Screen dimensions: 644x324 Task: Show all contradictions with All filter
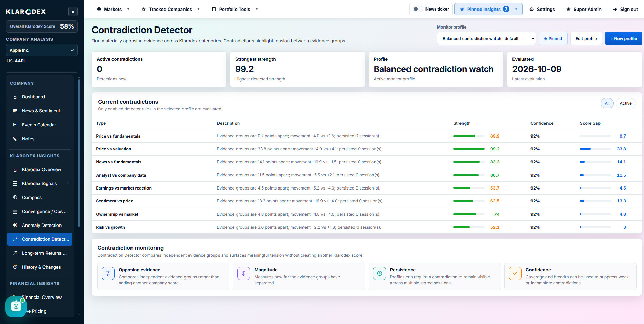[x=607, y=103]
